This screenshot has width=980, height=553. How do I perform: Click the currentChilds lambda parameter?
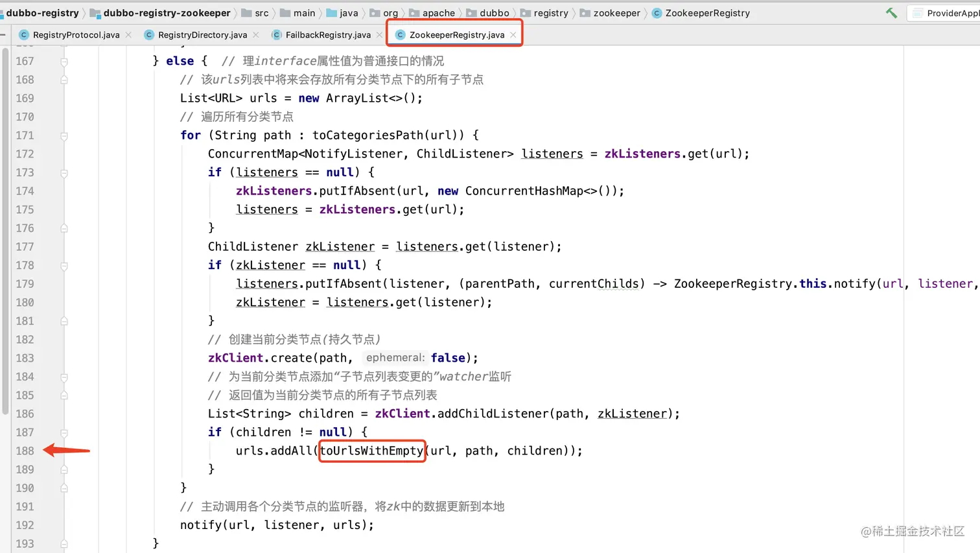[x=594, y=284]
